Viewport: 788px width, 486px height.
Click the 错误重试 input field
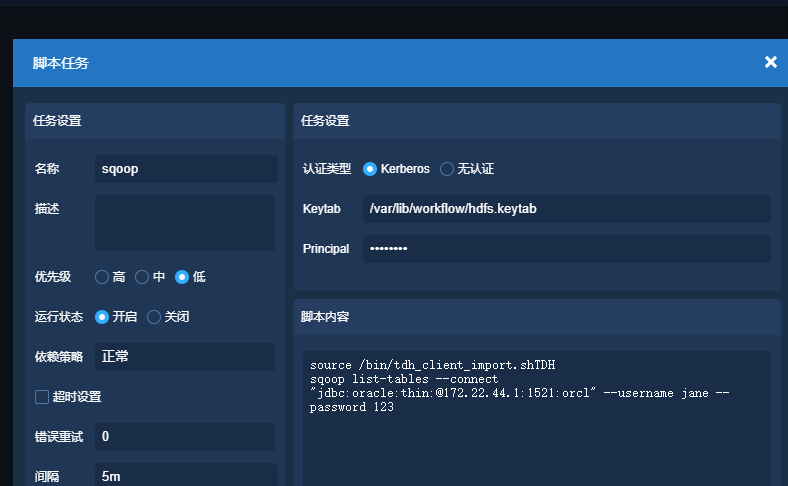click(x=185, y=437)
